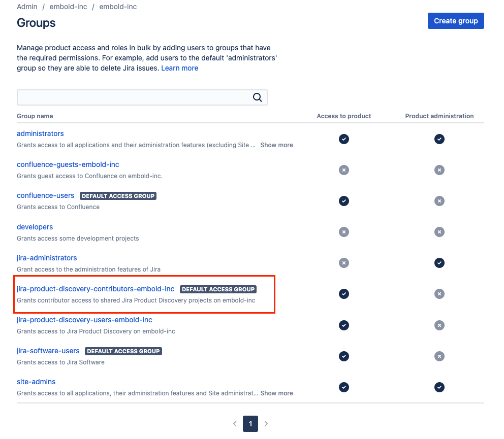504x439 pixels.
Task: Open the site-admins group
Action: coord(36,382)
